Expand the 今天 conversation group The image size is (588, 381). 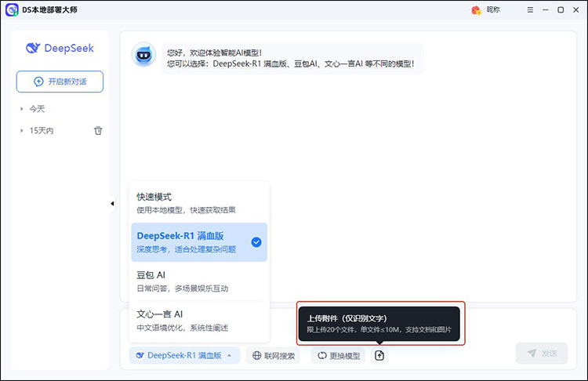pos(37,109)
